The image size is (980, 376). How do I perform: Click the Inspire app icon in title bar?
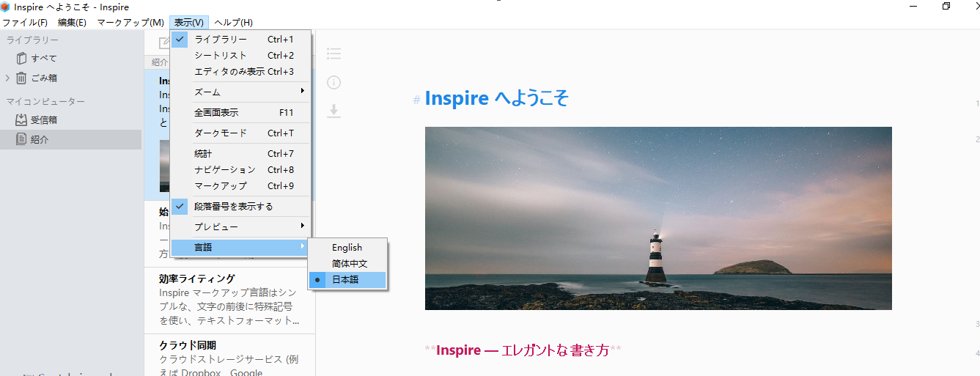click(6, 7)
